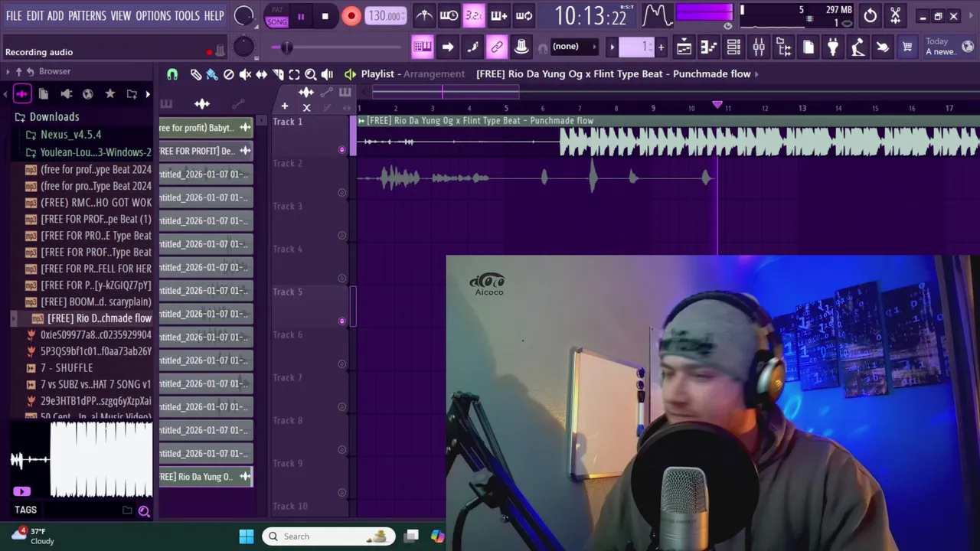Select the Mute tool in Playlist toolbar

(245, 74)
